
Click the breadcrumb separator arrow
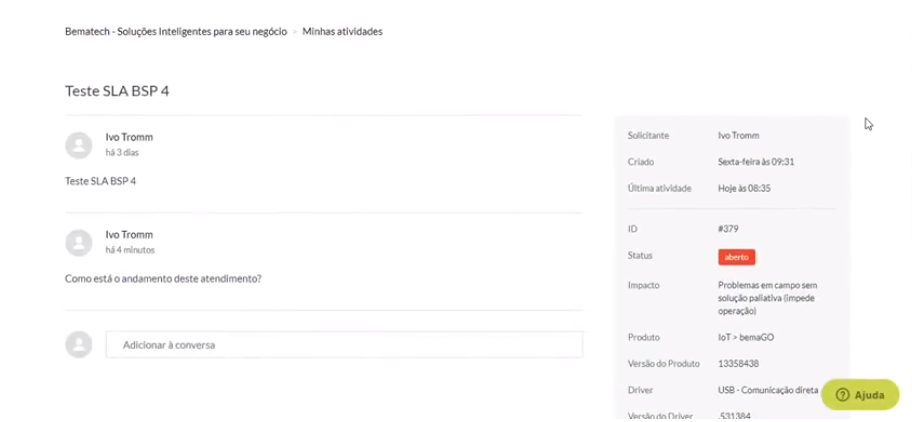point(295,32)
